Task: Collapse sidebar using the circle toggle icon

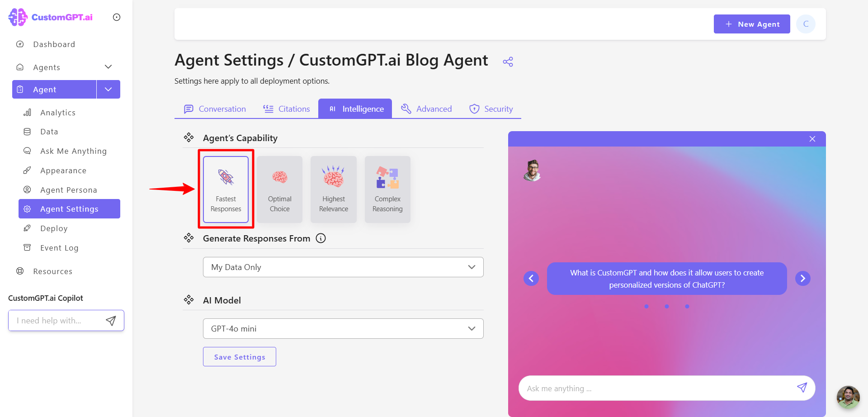Action: pos(117,17)
